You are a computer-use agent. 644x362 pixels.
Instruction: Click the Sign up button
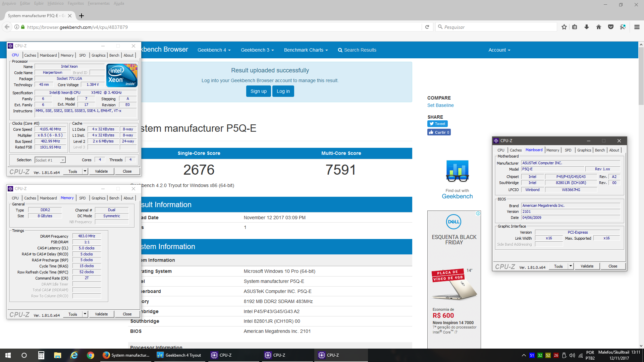pyautogui.click(x=259, y=91)
